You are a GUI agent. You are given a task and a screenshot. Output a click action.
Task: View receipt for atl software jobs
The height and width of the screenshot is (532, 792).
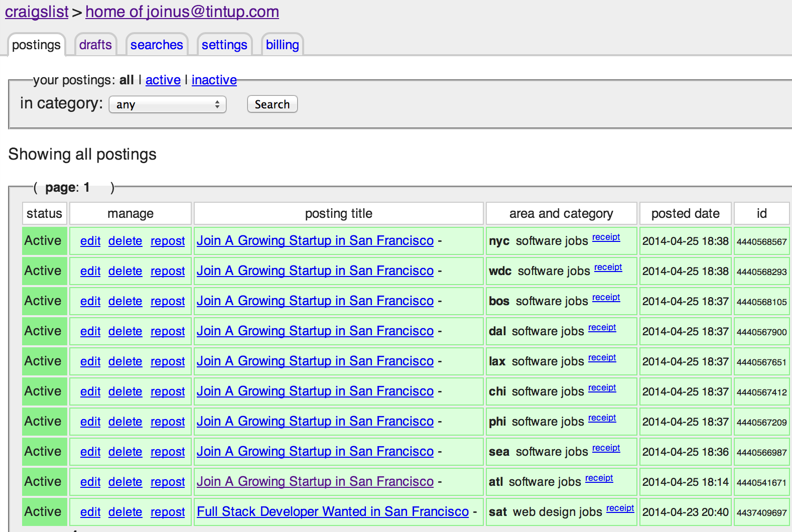599,478
